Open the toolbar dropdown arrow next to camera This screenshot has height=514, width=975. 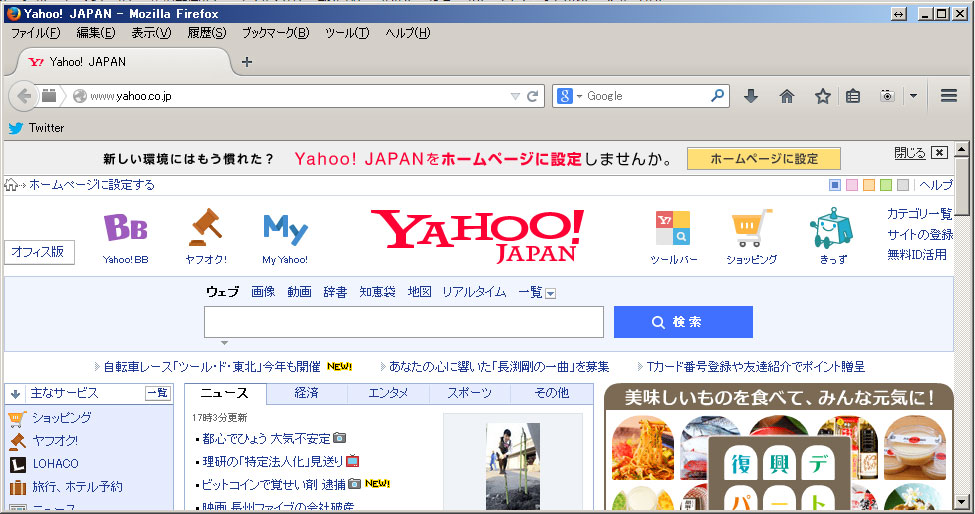pyautogui.click(x=913, y=96)
